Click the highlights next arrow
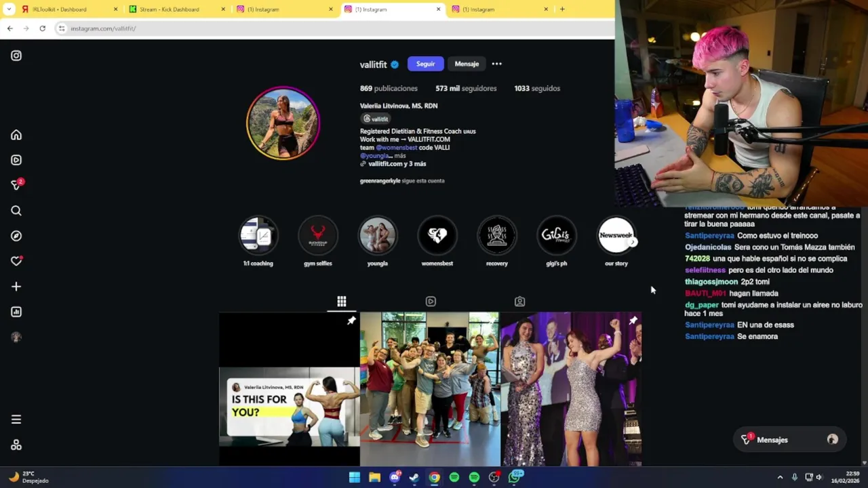 pyautogui.click(x=633, y=242)
